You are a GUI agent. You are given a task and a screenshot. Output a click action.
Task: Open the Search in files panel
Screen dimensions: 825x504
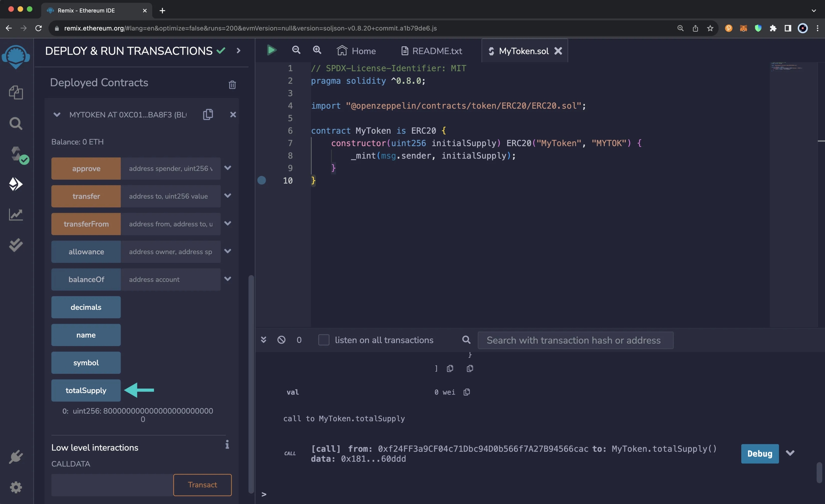[x=16, y=123]
